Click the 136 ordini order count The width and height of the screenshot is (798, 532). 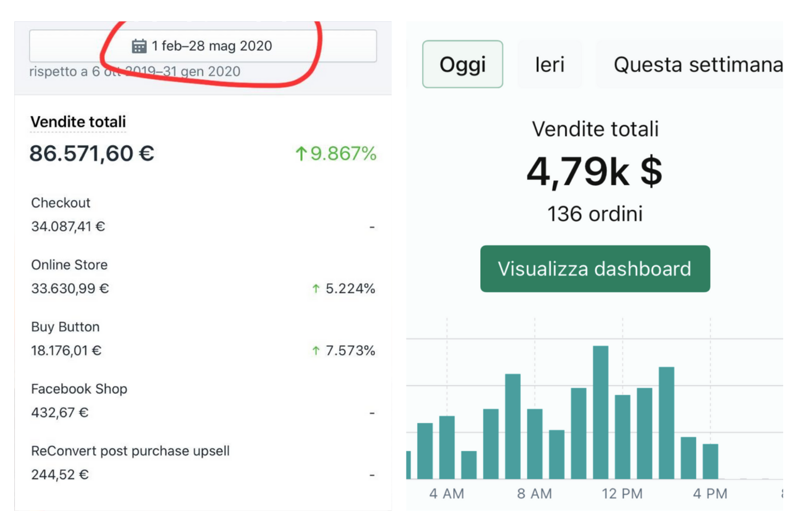click(x=595, y=214)
